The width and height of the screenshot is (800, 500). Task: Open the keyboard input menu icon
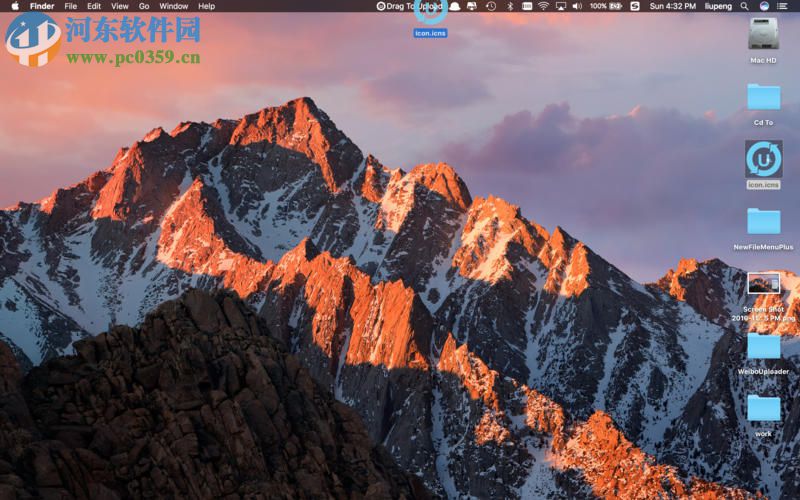527,6
